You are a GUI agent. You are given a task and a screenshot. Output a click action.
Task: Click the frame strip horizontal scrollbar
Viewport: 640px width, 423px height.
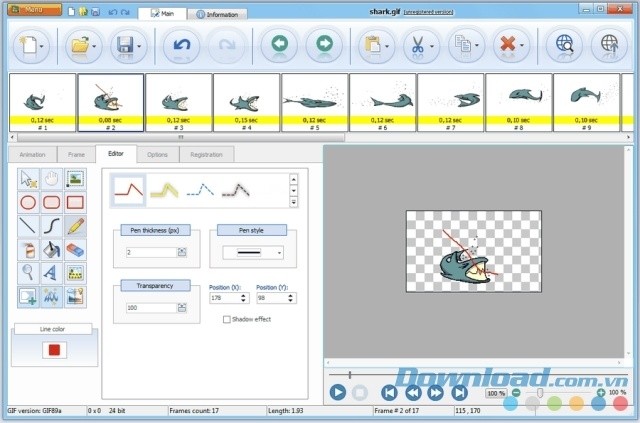click(181, 137)
